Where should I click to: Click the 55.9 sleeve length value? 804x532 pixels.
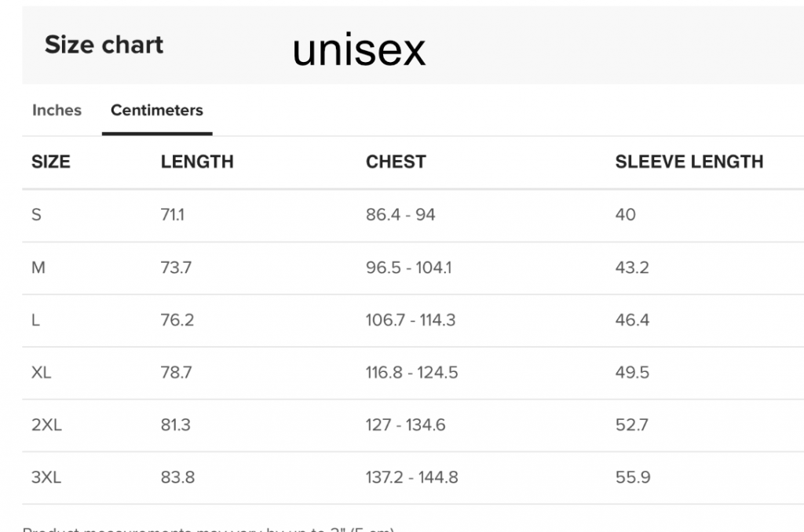pos(632,477)
